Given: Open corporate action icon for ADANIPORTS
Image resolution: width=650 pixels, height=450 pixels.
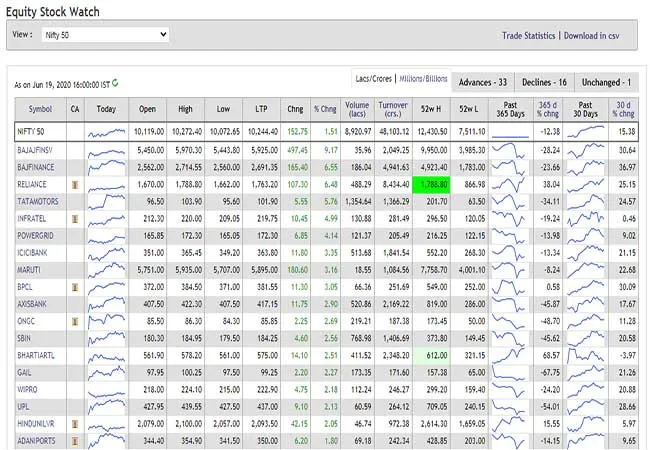Looking at the screenshot, I should (75, 441).
